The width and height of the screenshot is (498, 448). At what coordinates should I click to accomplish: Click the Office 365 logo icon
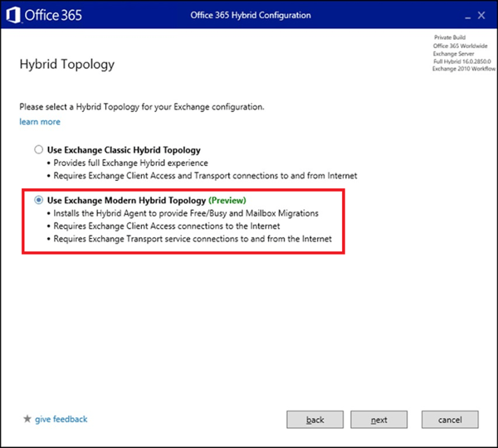(13, 15)
